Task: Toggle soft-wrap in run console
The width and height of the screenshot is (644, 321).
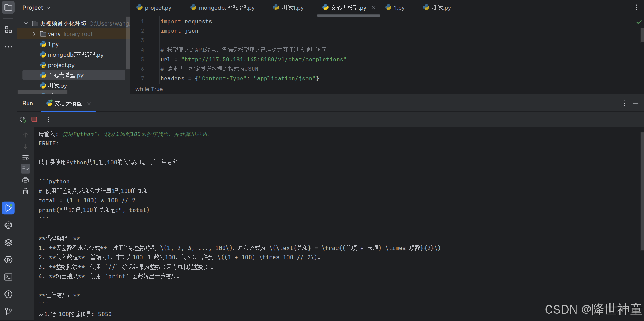Action: (x=26, y=158)
